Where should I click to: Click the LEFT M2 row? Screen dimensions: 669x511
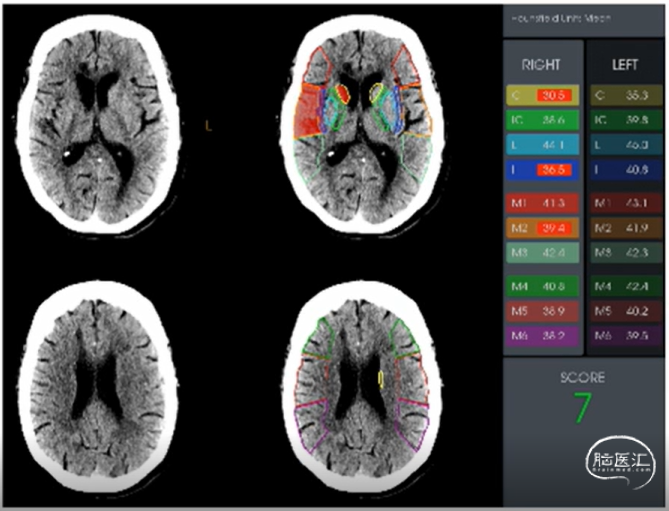[x=626, y=228]
